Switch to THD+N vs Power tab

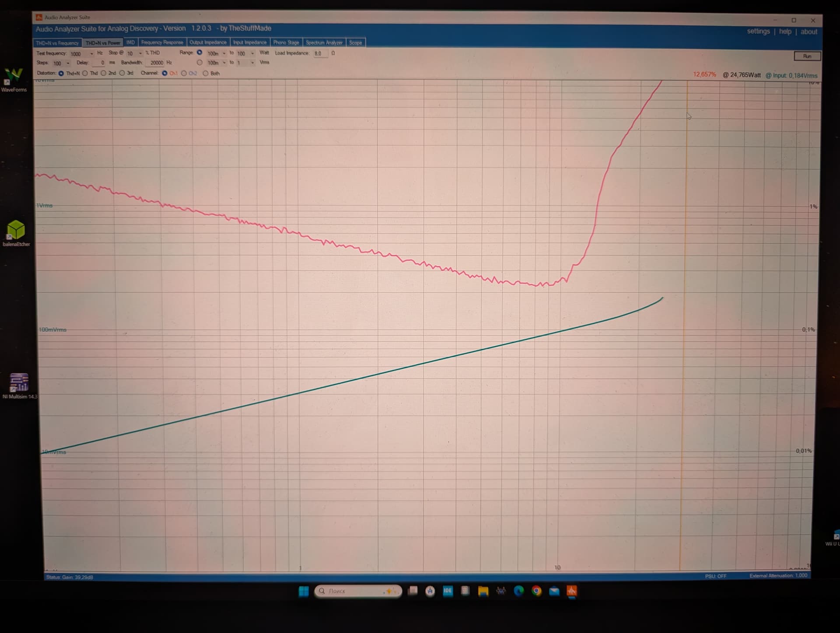coord(103,43)
